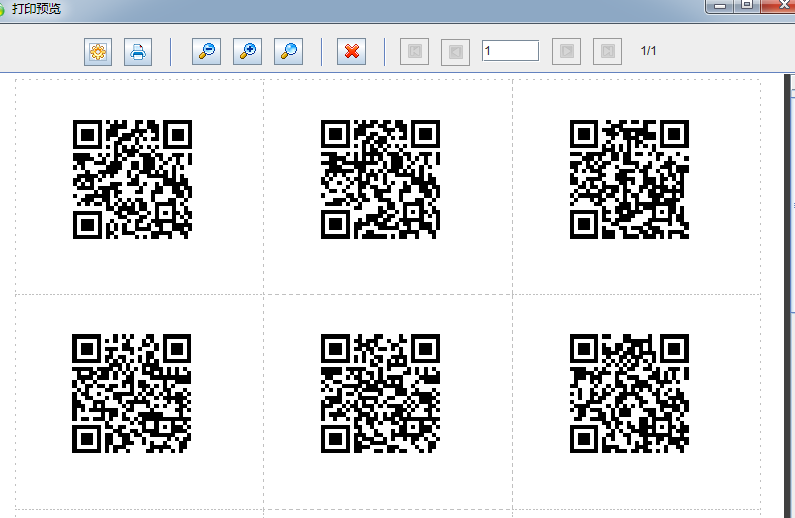Open print settings gear icon
Image resolution: width=795 pixels, height=518 pixels.
point(98,52)
